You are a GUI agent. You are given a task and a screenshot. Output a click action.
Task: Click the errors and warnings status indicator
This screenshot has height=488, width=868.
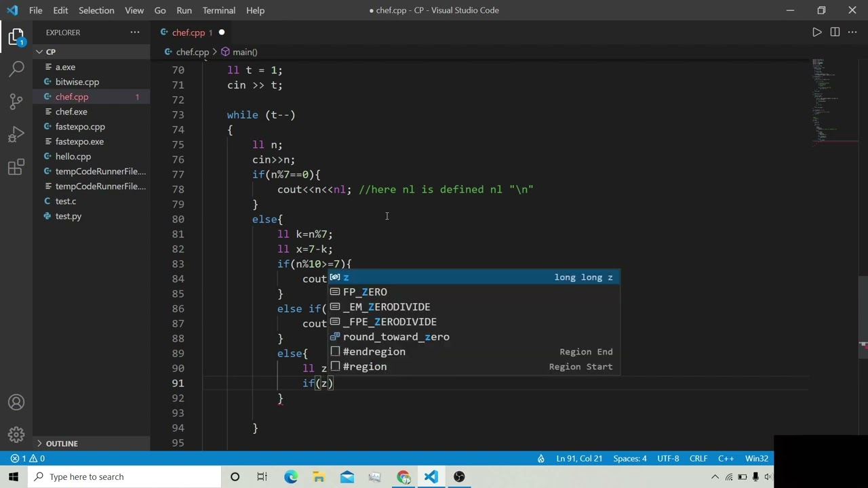(x=27, y=459)
